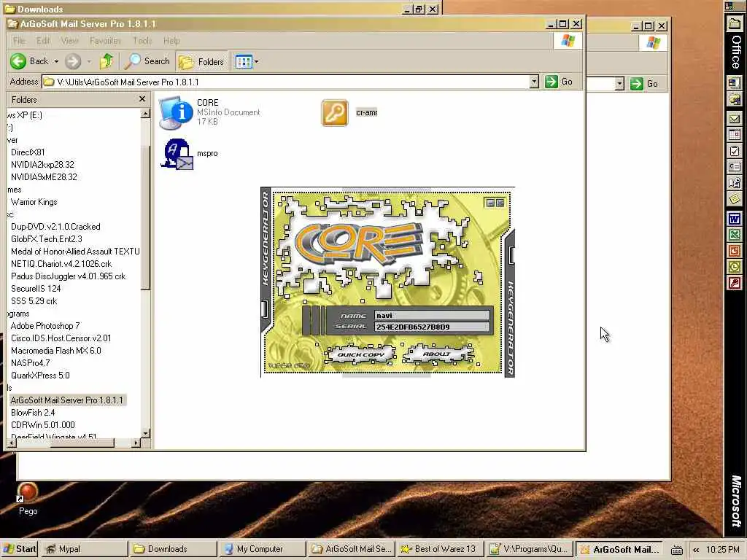Open the Help menu
This screenshot has width=747, height=560.
tap(171, 41)
